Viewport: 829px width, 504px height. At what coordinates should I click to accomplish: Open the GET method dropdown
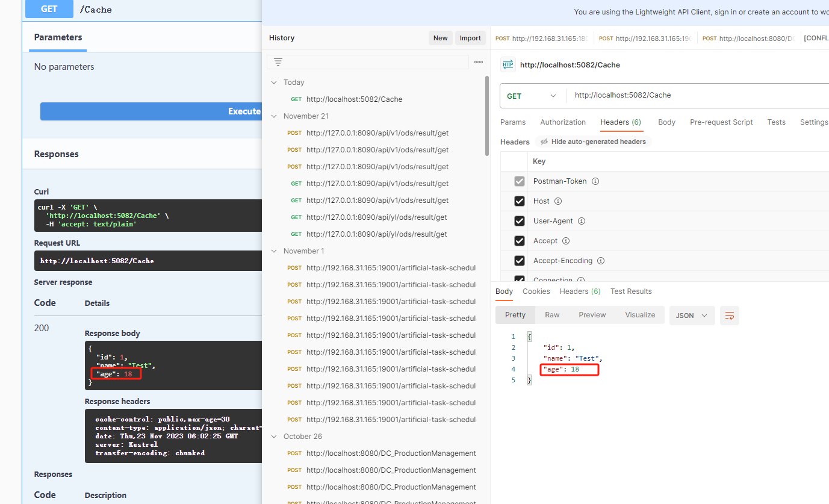tap(532, 96)
